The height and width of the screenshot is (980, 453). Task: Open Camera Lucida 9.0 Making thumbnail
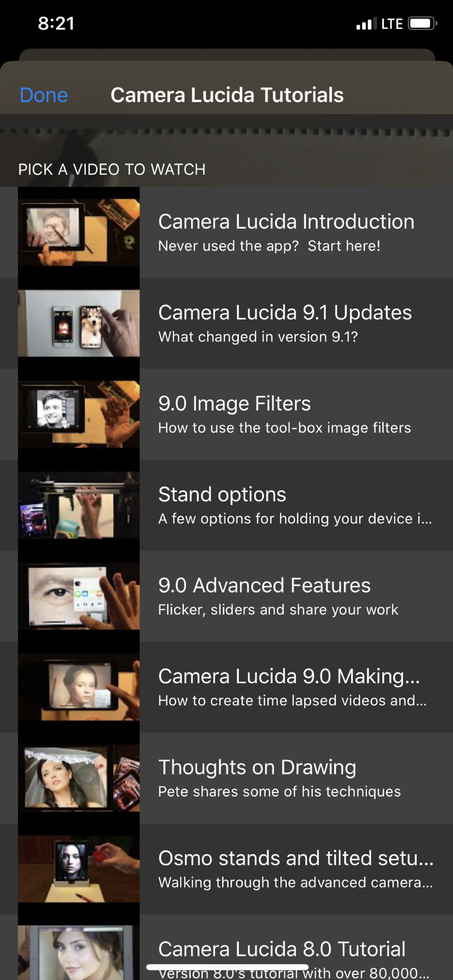(x=79, y=687)
